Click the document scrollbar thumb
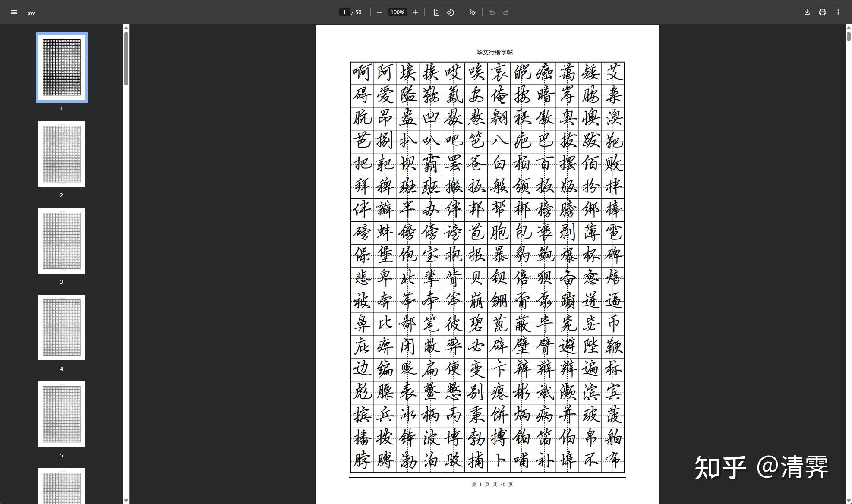This screenshot has width=852, height=504. click(849, 36)
